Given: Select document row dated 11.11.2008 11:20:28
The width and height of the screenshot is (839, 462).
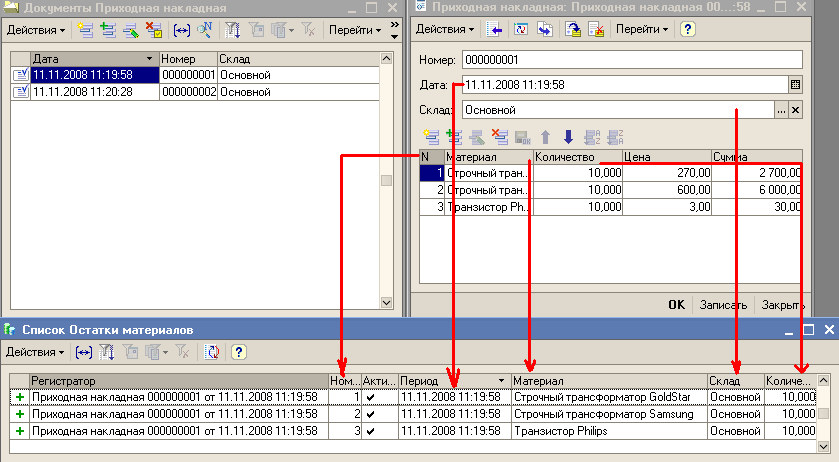Looking at the screenshot, I should click(x=195, y=92).
